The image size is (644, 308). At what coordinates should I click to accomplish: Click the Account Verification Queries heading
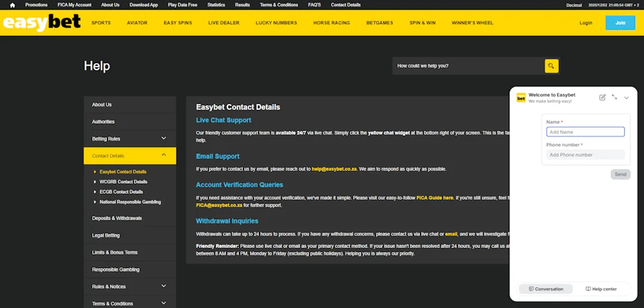[x=240, y=185]
